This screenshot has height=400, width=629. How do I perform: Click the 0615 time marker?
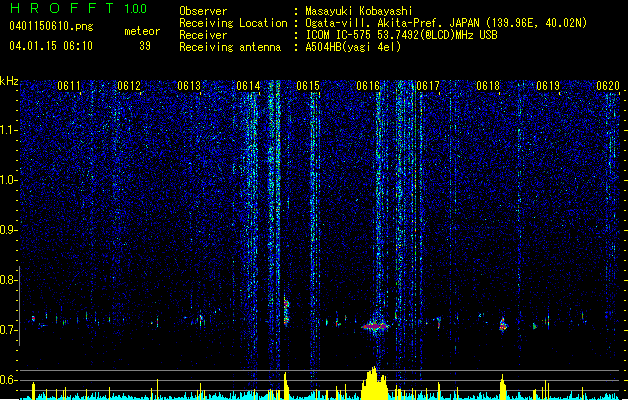(x=308, y=86)
